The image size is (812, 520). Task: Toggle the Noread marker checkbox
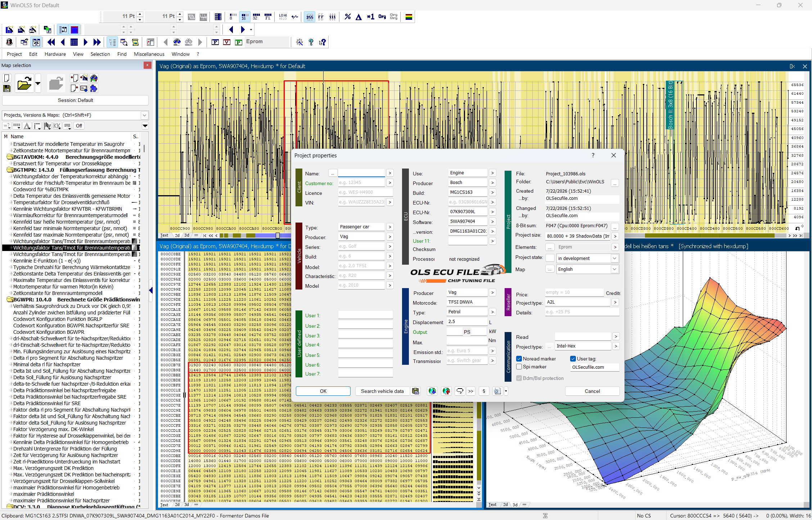click(519, 359)
